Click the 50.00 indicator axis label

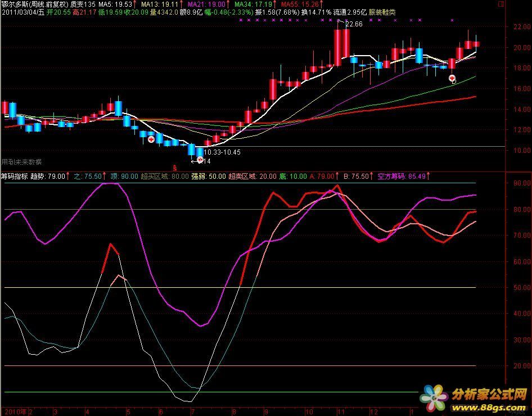click(x=522, y=287)
